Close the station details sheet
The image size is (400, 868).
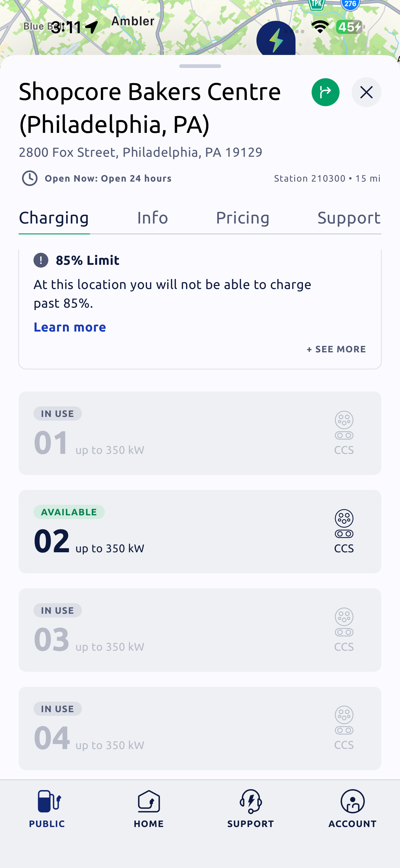tap(366, 92)
